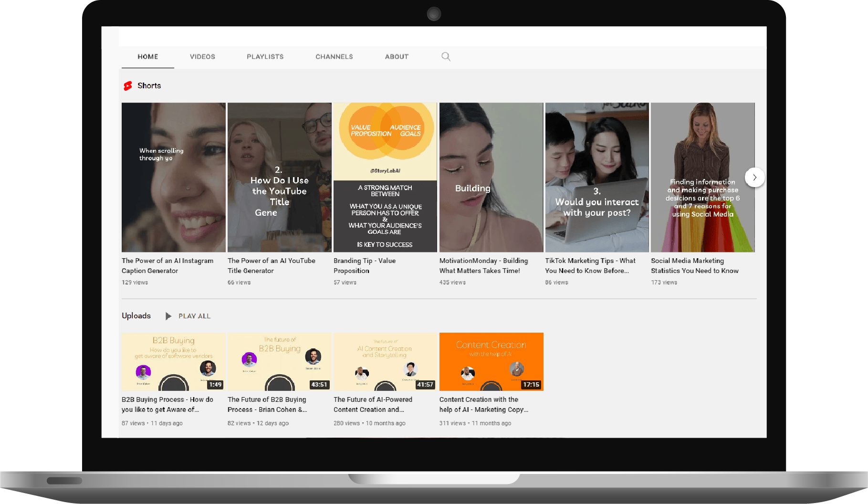Image resolution: width=868 pixels, height=504 pixels.
Task: Open Social Media Marketing Statistics short
Action: pos(702,177)
